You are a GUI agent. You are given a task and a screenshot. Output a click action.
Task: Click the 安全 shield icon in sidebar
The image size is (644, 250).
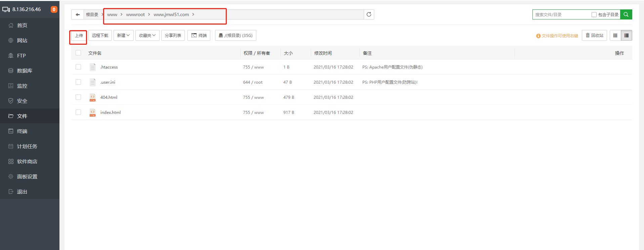(11, 101)
